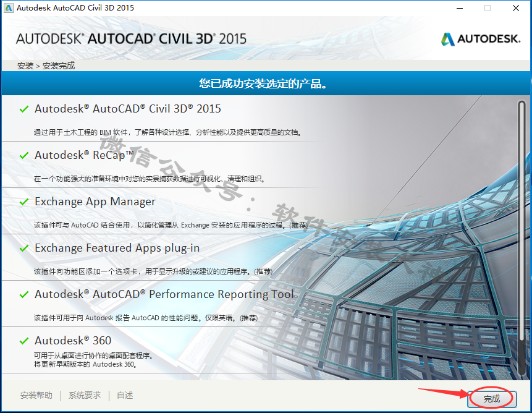Select the Exchange Featured Apps plug-in title
The width and height of the screenshot is (532, 413).
click(x=117, y=248)
